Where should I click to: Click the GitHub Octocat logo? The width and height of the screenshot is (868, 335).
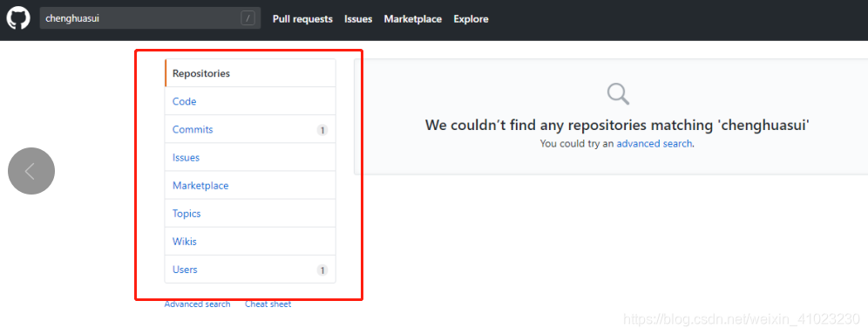tap(18, 18)
